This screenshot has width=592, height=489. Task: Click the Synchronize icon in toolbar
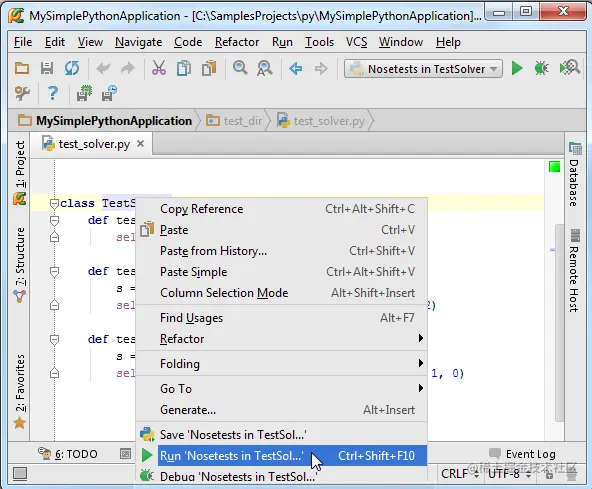click(72, 68)
